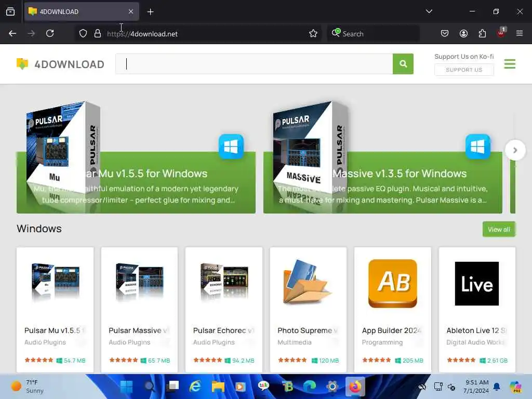Open Windows Start button on taskbar
Viewport: 532px width, 399px height.
coord(127,387)
